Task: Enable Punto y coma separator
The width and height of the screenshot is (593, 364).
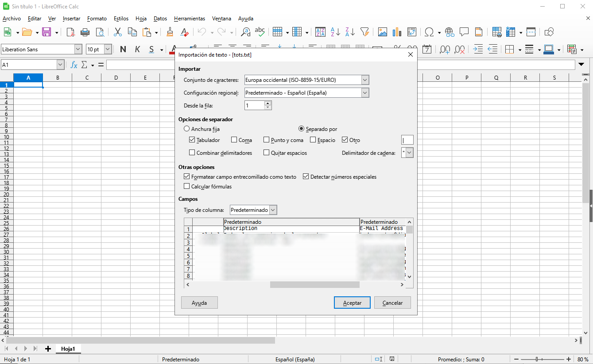Action: tap(266, 140)
